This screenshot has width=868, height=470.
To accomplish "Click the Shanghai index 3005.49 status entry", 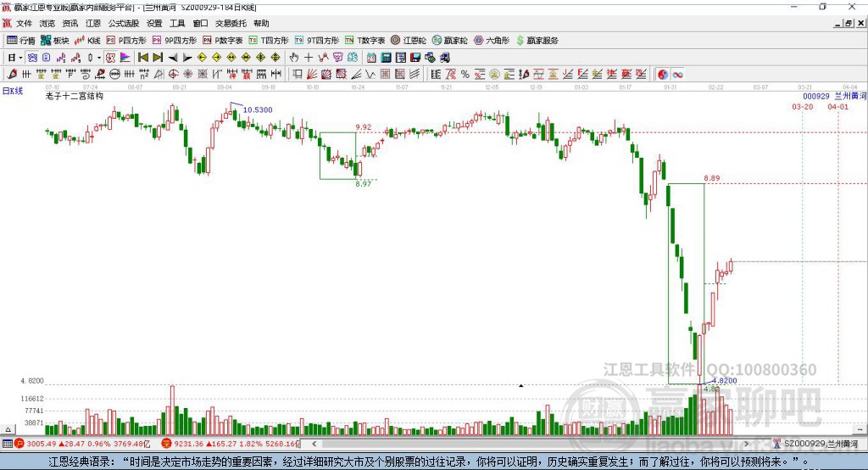I will pos(82,444).
